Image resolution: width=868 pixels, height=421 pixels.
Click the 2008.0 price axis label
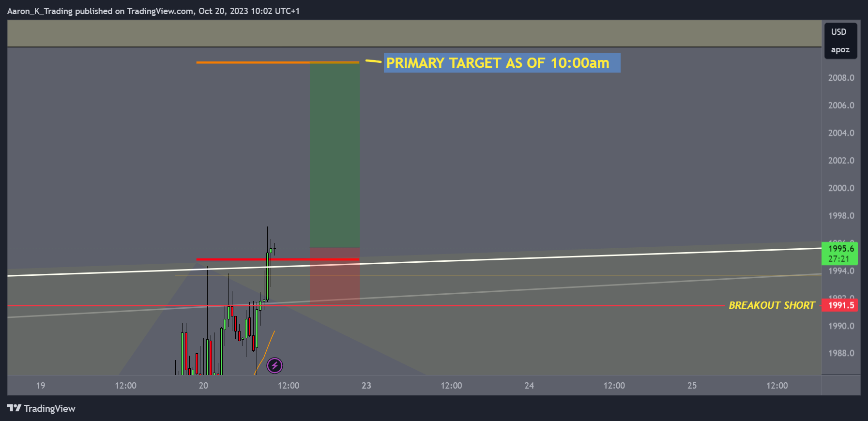pyautogui.click(x=841, y=78)
